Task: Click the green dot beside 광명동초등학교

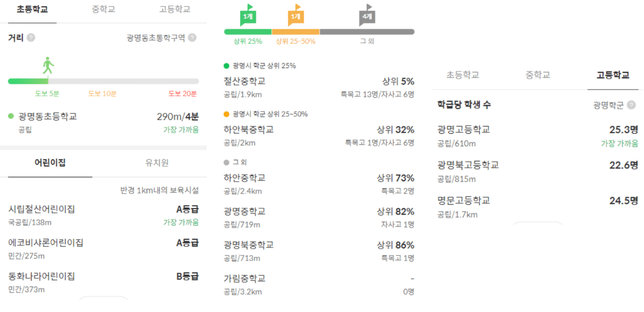Action: [x=11, y=116]
